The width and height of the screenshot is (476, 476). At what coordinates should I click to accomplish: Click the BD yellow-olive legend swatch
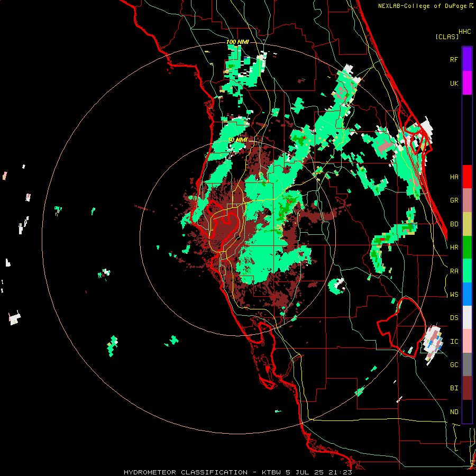(x=467, y=224)
